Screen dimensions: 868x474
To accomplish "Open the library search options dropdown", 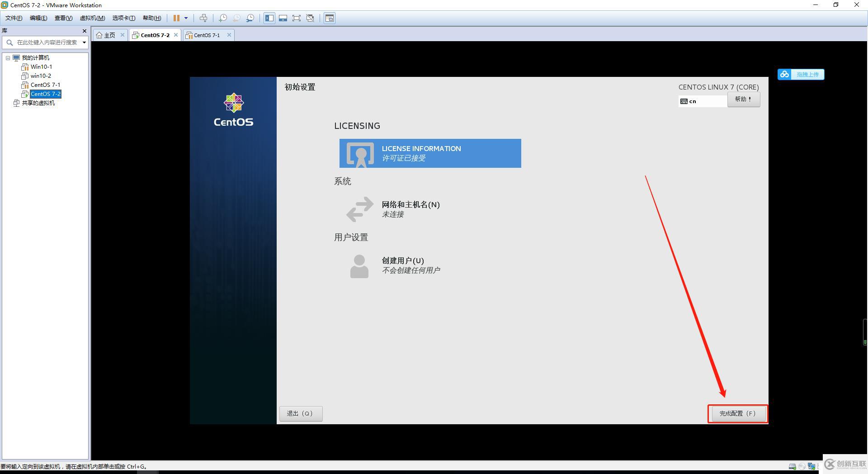I will point(84,43).
